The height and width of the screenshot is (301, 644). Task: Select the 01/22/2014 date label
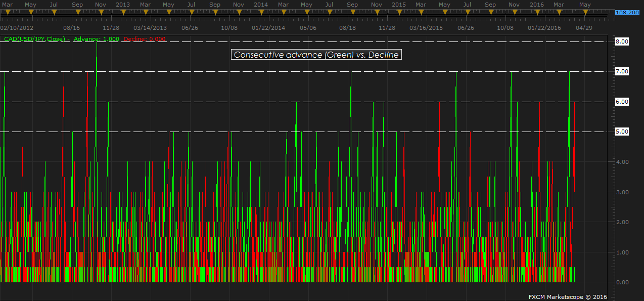pyautogui.click(x=268, y=28)
